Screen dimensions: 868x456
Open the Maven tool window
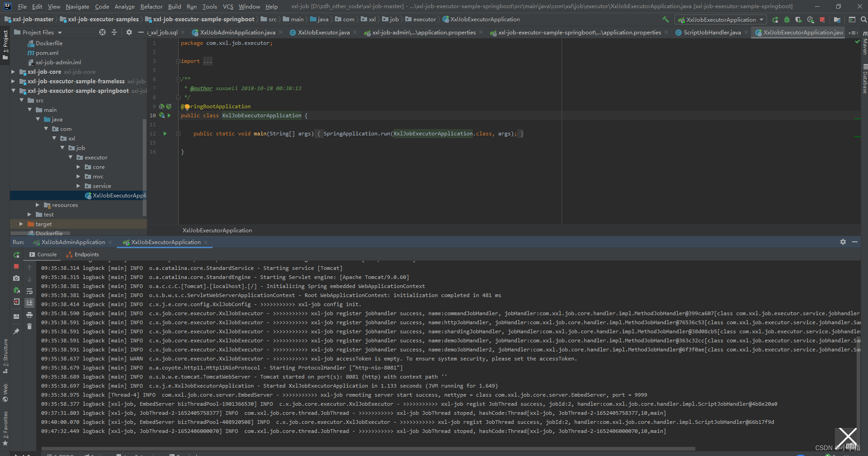pyautogui.click(x=864, y=43)
